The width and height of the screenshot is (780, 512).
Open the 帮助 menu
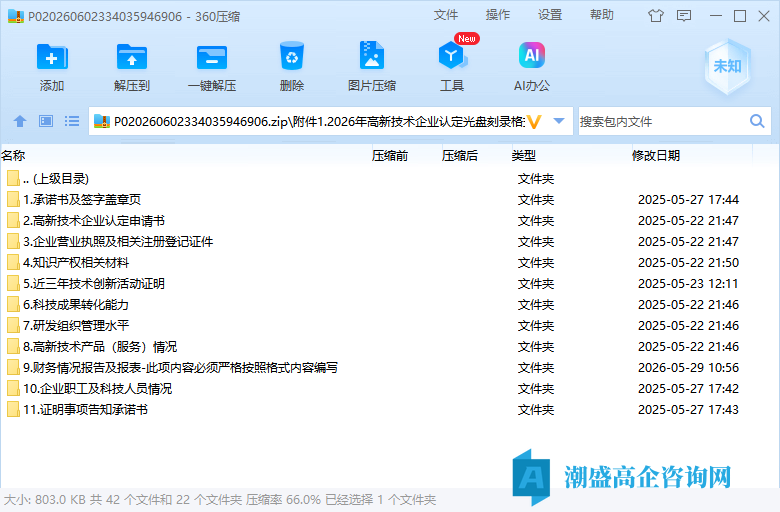(602, 15)
